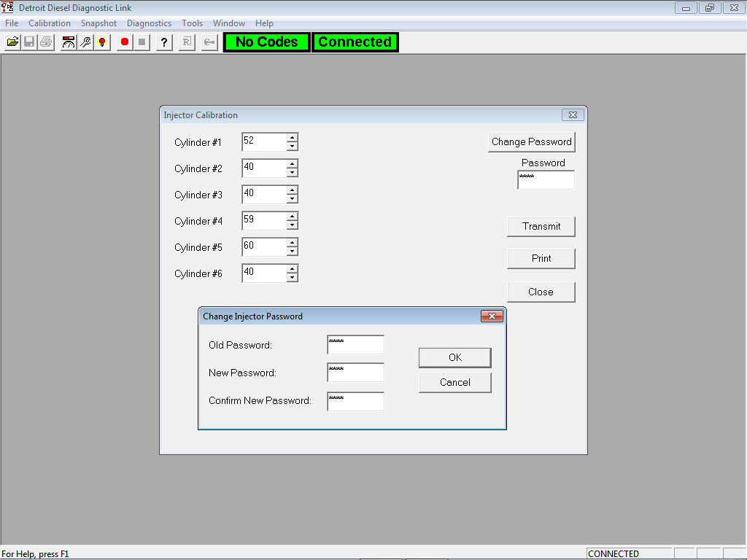Adjust Cylinder #5 value spinner control
The height and width of the screenshot is (560, 747).
coord(293,246)
